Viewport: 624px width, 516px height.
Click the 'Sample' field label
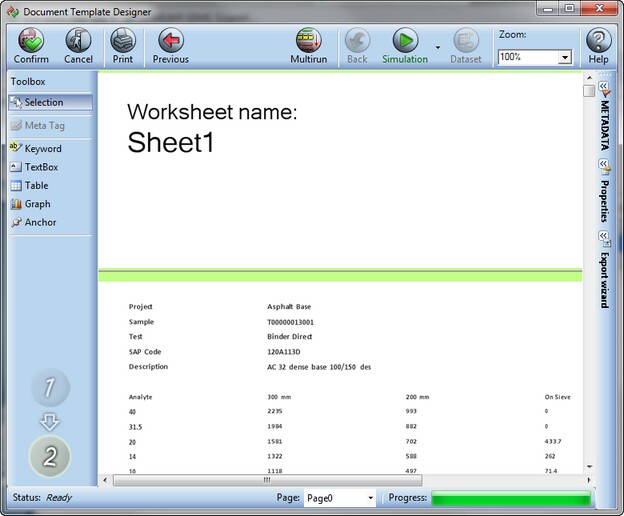click(141, 322)
